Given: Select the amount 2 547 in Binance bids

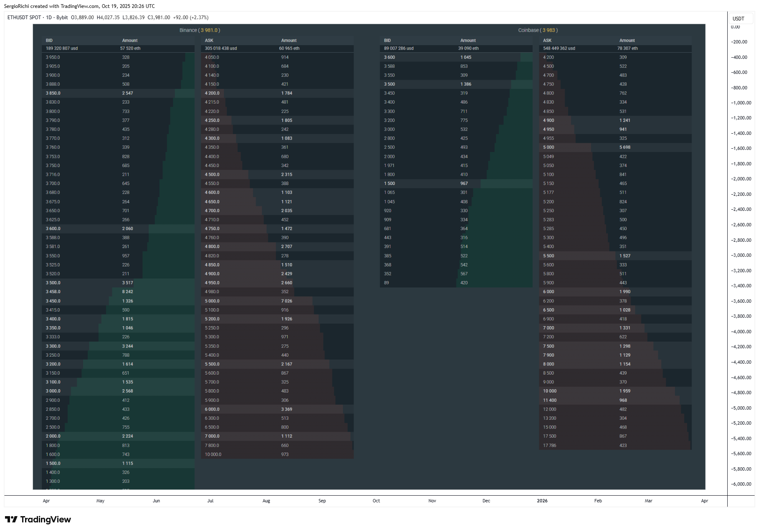Looking at the screenshot, I should (x=128, y=93).
